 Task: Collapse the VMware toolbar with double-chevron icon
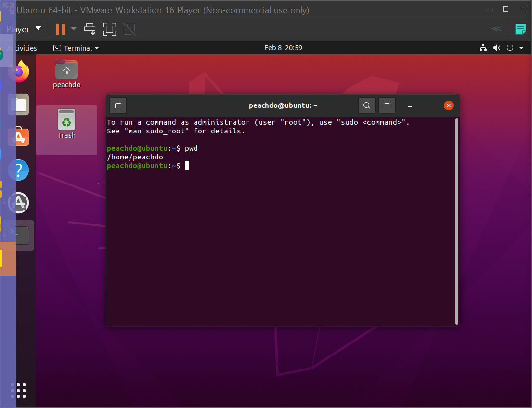click(x=496, y=29)
